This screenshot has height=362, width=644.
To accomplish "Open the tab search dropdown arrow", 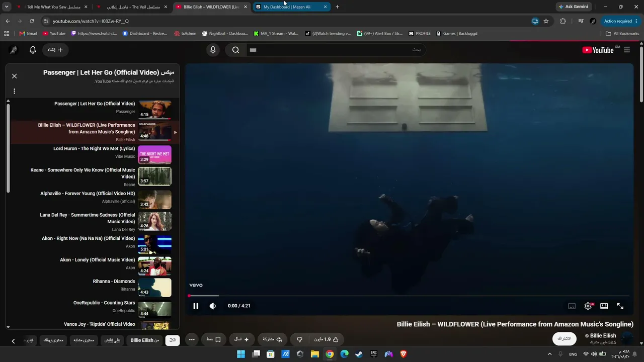I will 7,7.
